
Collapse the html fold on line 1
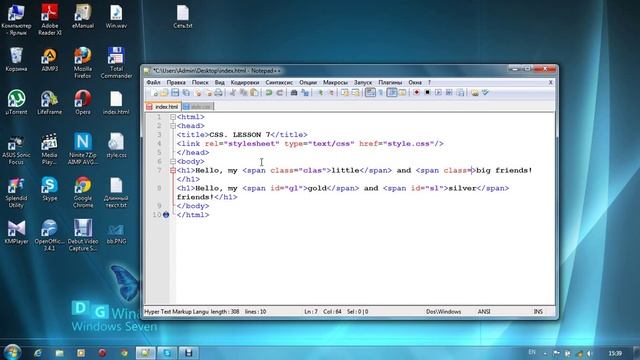[173, 117]
